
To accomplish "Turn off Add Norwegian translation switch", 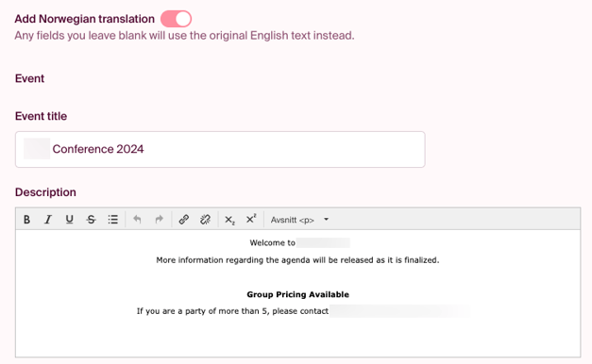I will click(x=176, y=19).
